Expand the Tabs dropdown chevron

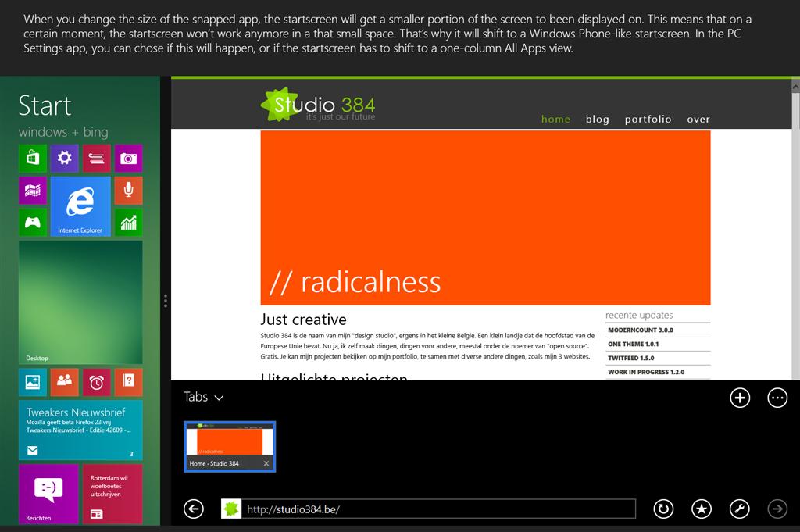coord(219,398)
